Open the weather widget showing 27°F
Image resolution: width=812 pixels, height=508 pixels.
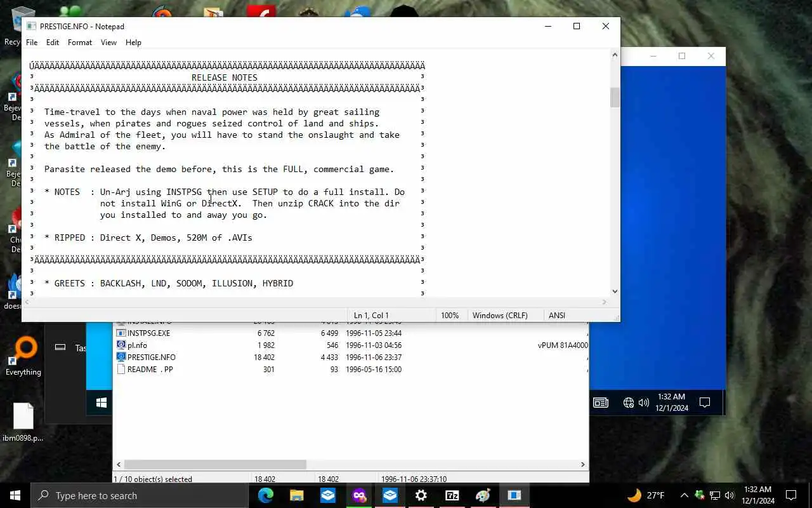point(646,495)
